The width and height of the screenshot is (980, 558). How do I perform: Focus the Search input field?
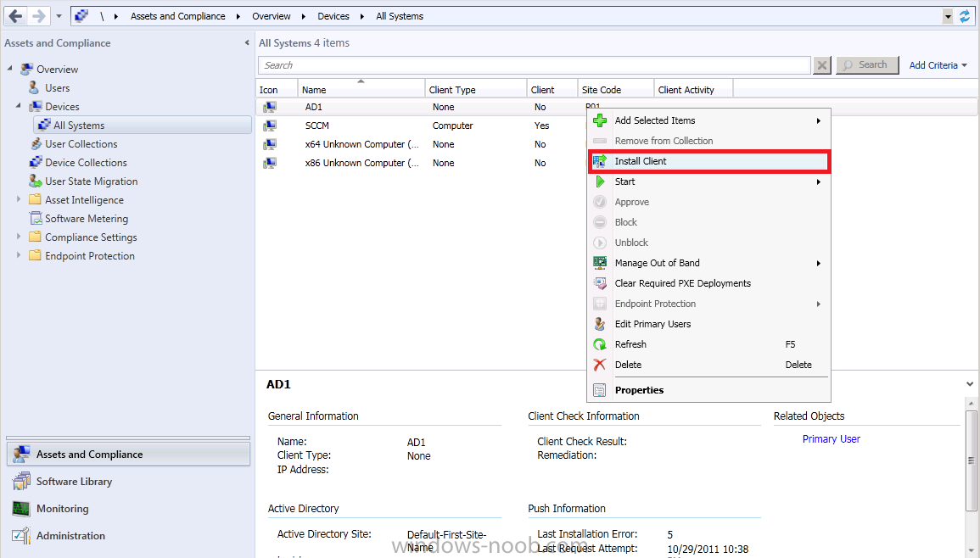[535, 65]
